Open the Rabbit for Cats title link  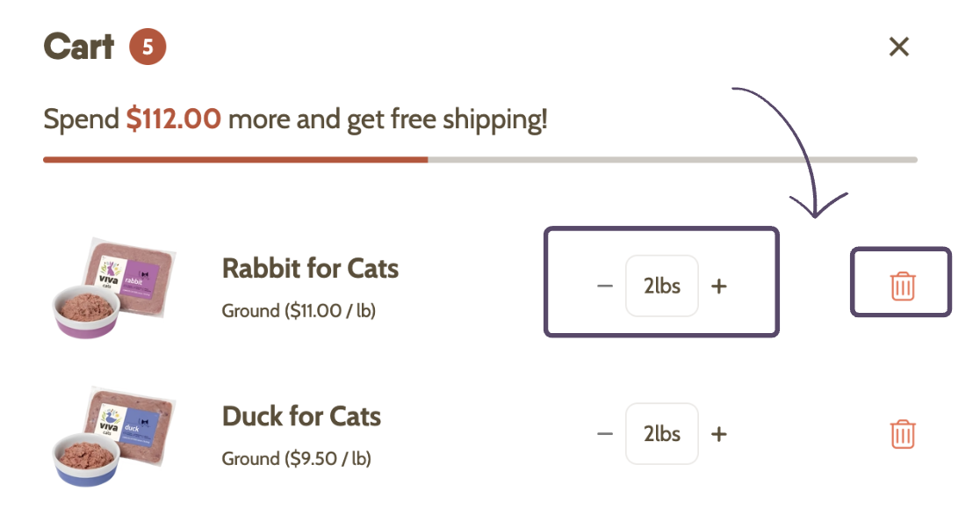tap(310, 268)
